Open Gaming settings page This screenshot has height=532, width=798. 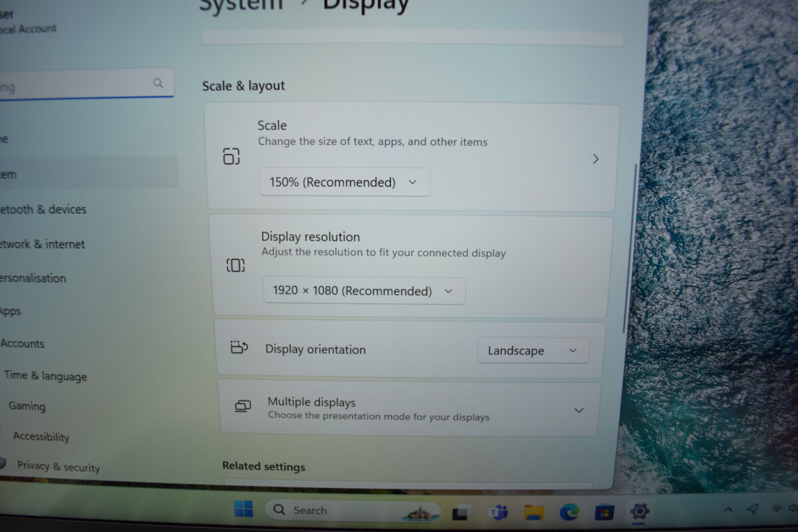[27, 406]
